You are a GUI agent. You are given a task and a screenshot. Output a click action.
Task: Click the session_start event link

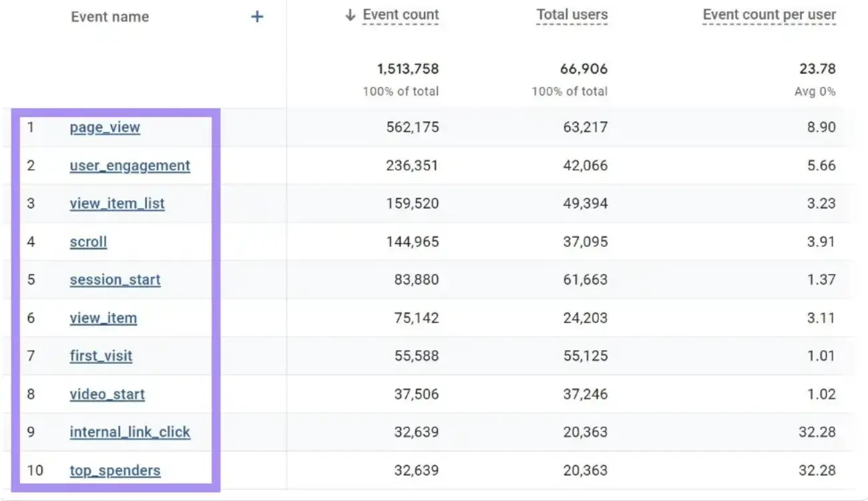coord(115,280)
